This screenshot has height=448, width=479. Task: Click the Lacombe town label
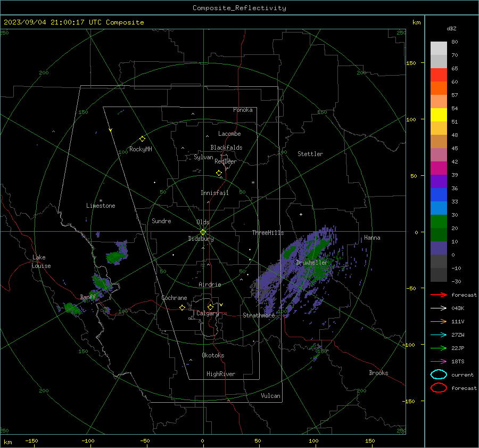(x=229, y=134)
